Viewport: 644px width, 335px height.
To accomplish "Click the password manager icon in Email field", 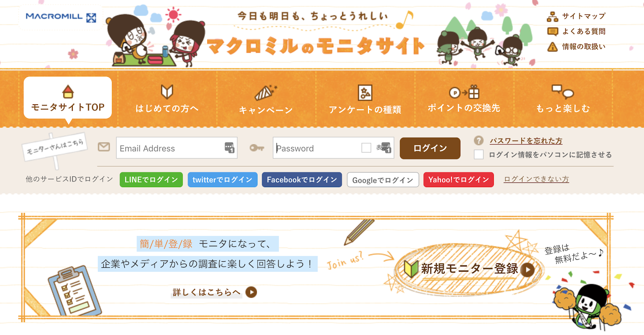I will 229,148.
